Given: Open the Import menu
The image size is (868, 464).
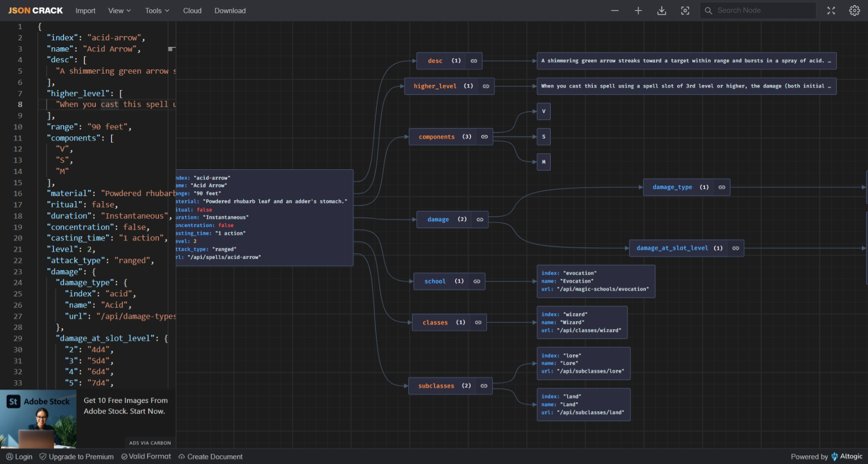Looking at the screenshot, I should [x=85, y=10].
